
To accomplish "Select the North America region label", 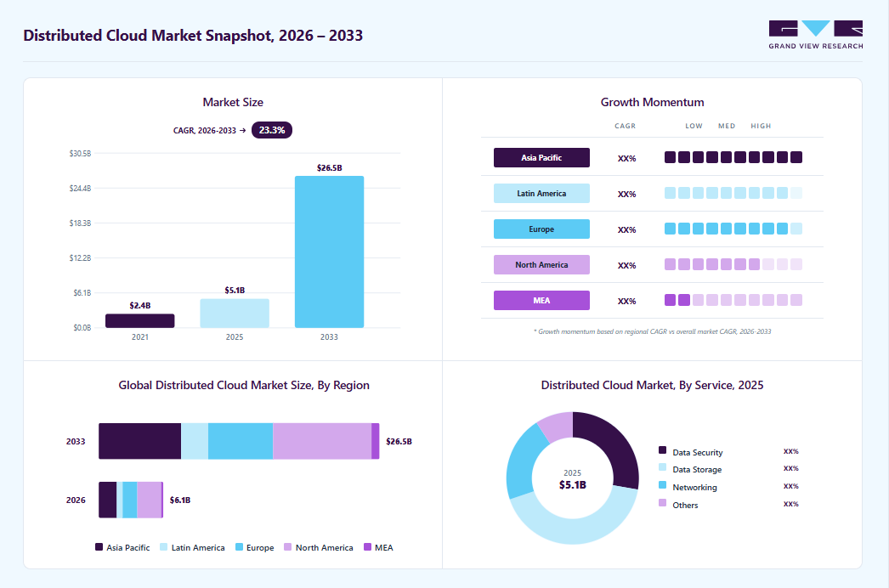I will pos(541,265).
